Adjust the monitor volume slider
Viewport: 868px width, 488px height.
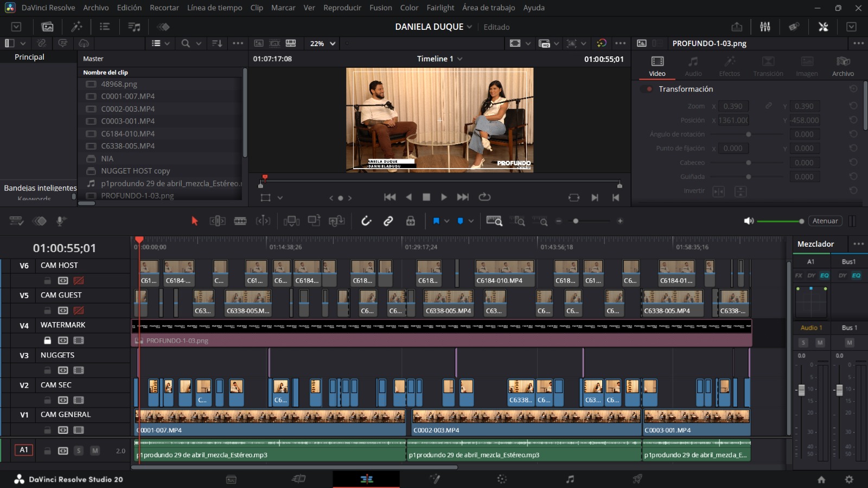click(x=780, y=221)
